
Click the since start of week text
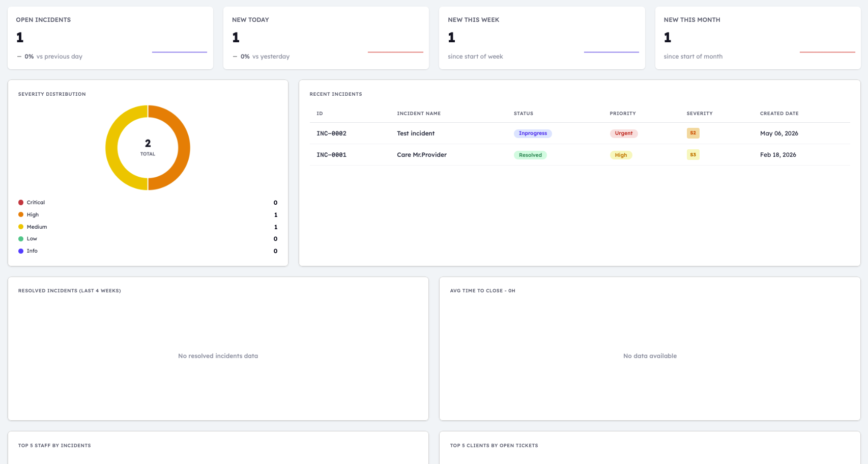475,57
